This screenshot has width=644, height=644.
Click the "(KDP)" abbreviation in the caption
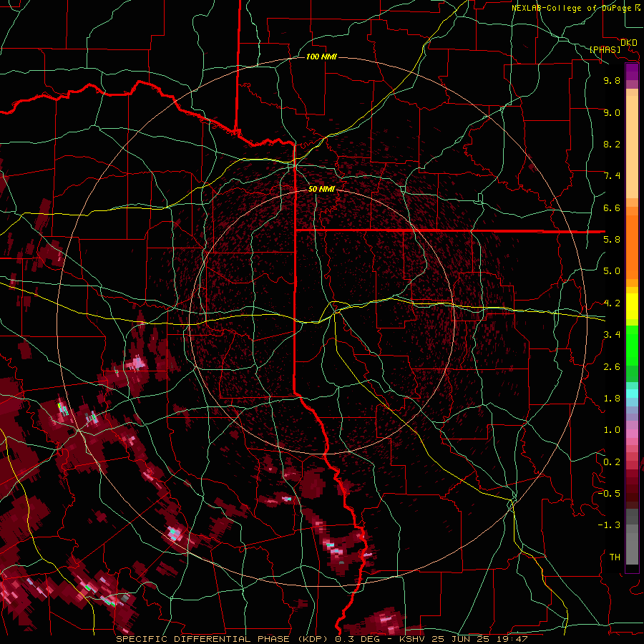click(x=313, y=639)
